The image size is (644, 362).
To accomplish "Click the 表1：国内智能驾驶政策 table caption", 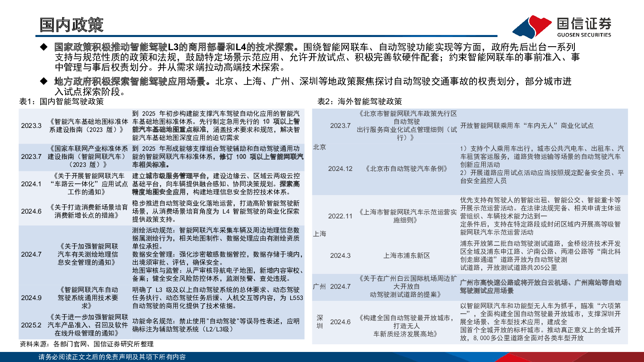I will (x=62, y=101).
